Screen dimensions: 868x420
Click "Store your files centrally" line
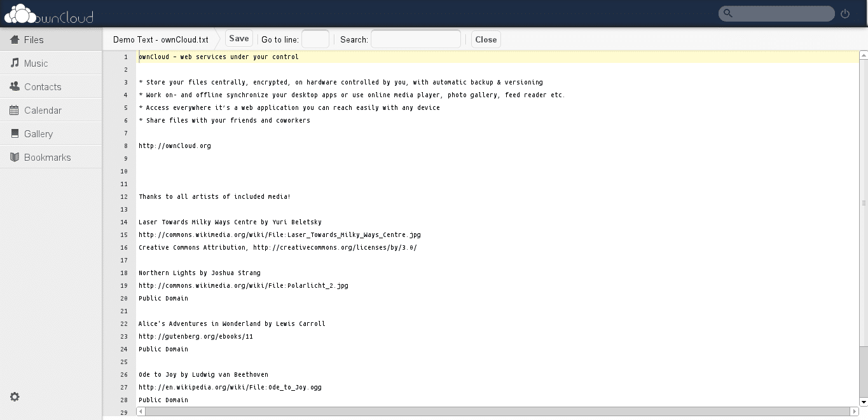[341, 82]
